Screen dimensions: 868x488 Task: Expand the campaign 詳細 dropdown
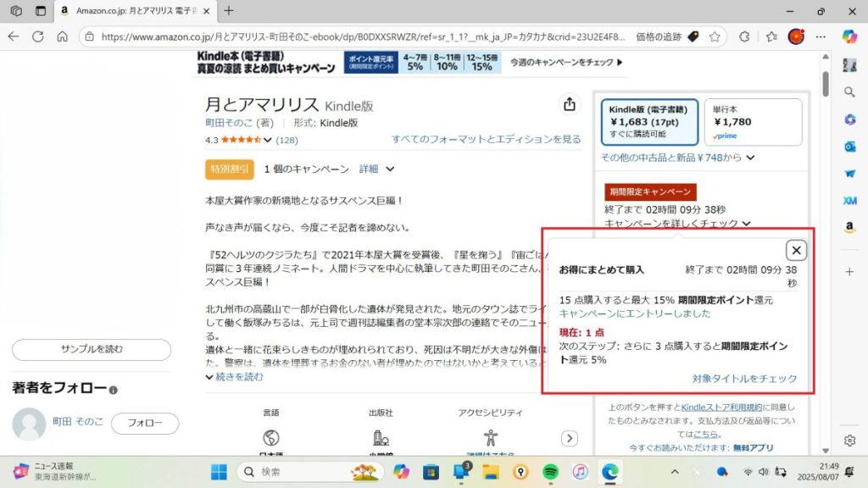point(376,169)
